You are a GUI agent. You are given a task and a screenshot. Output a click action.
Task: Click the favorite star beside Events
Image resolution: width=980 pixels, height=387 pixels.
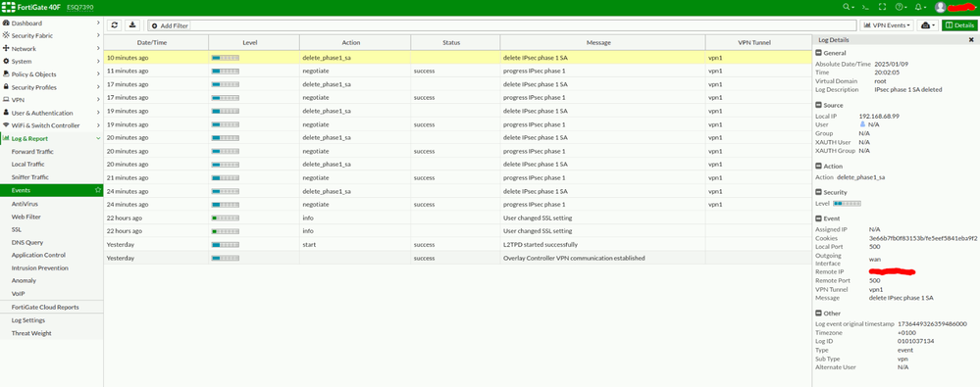(97, 190)
